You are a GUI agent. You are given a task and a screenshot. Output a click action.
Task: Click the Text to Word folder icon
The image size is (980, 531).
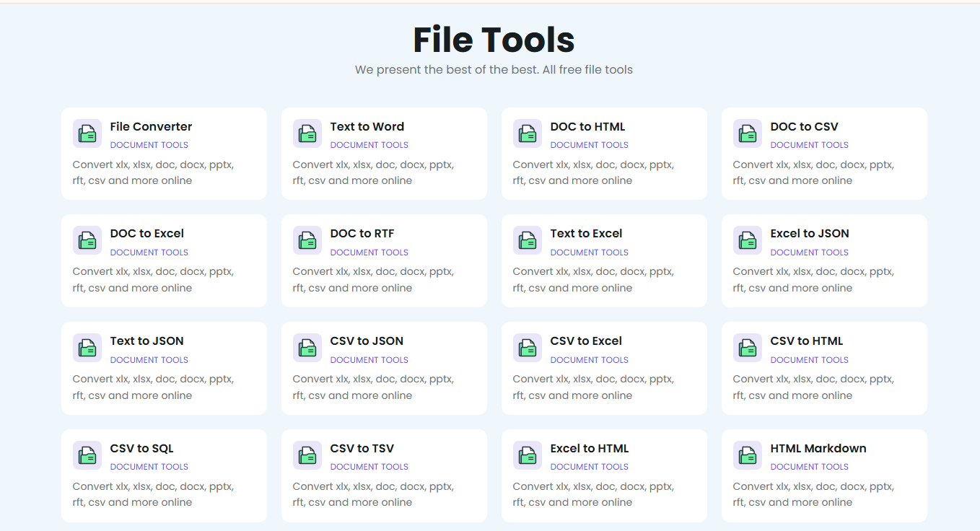tap(307, 133)
